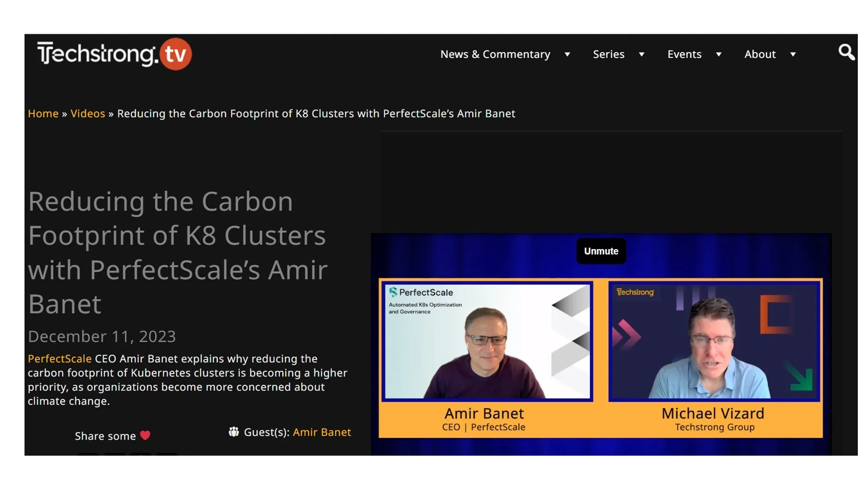Screen dimensions: 868x488
Task: Click 'Michael Vizard' name in video
Action: (x=713, y=413)
